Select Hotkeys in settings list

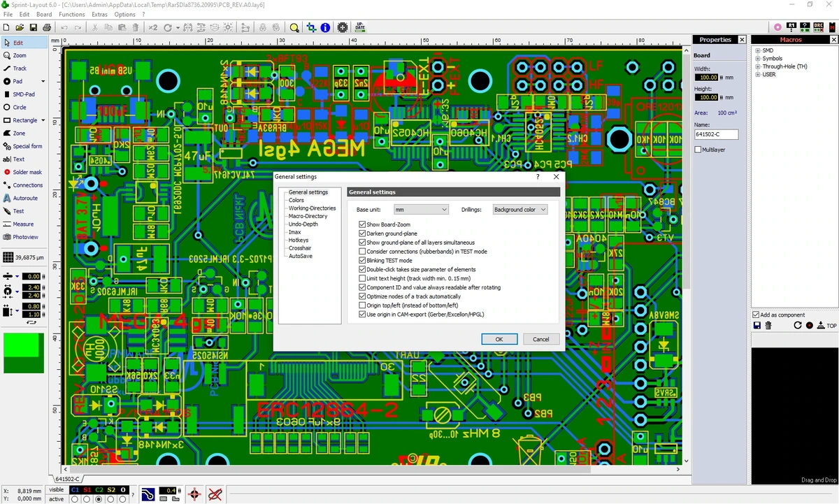299,240
